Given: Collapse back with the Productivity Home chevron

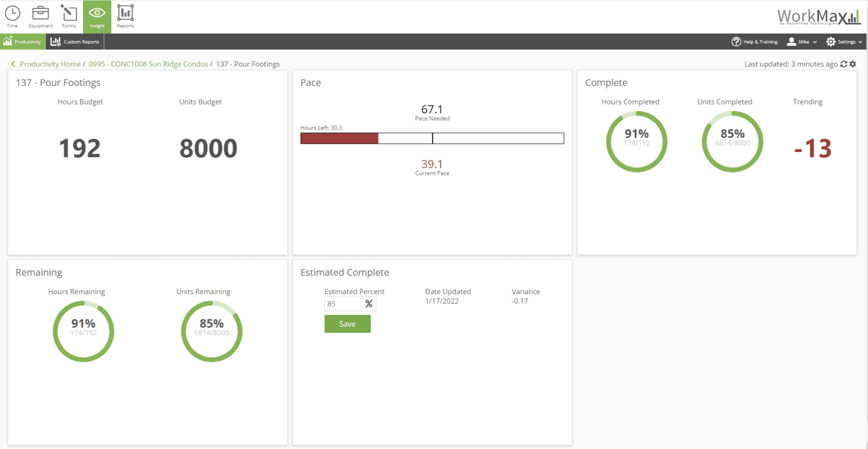Looking at the screenshot, I should click(12, 64).
